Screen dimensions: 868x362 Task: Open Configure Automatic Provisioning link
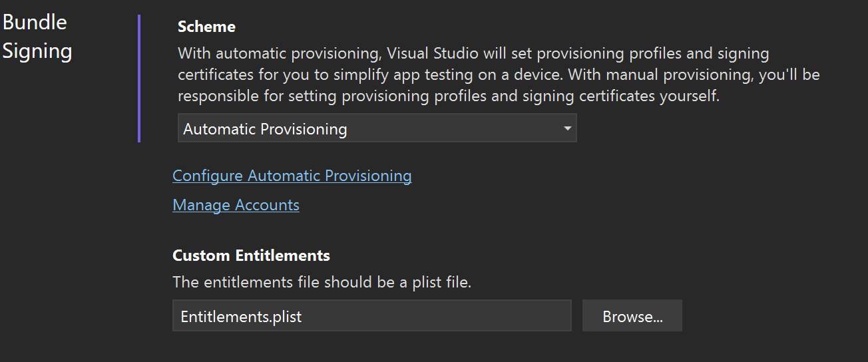(x=292, y=176)
